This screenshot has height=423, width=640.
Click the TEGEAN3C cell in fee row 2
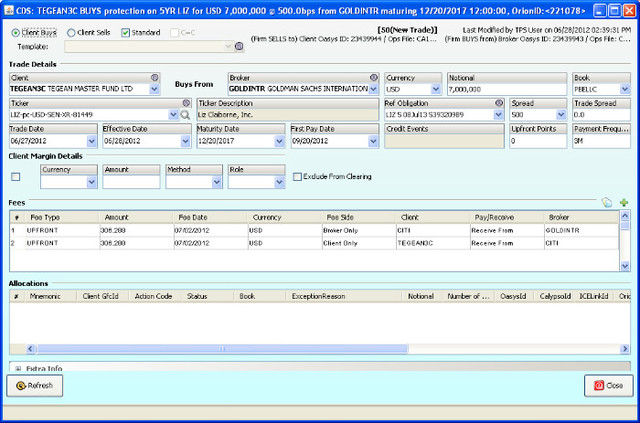[x=433, y=243]
